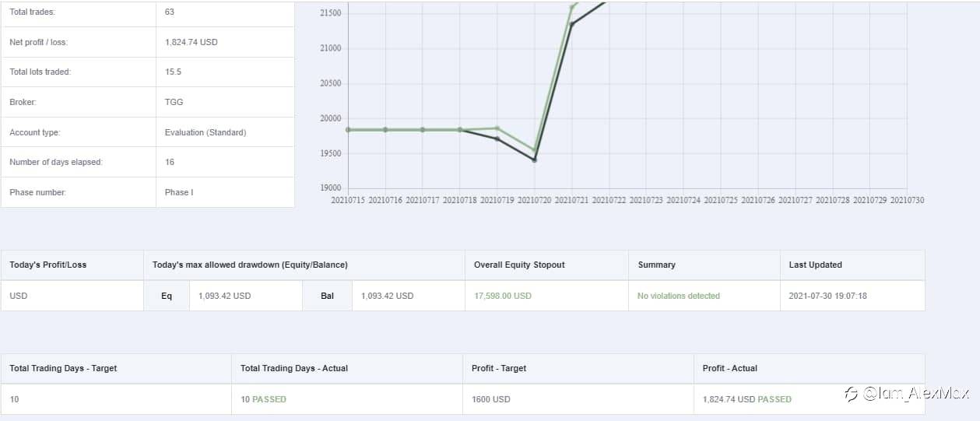980x421 pixels.
Task: Click the green line low point at 20210720
Action: 534,150
